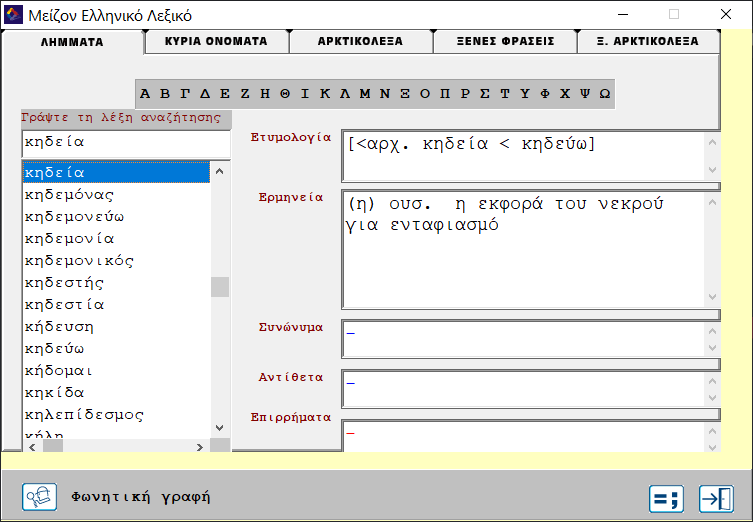Select letter Κ in alphabet bar
The image size is (753, 522).
(x=325, y=94)
